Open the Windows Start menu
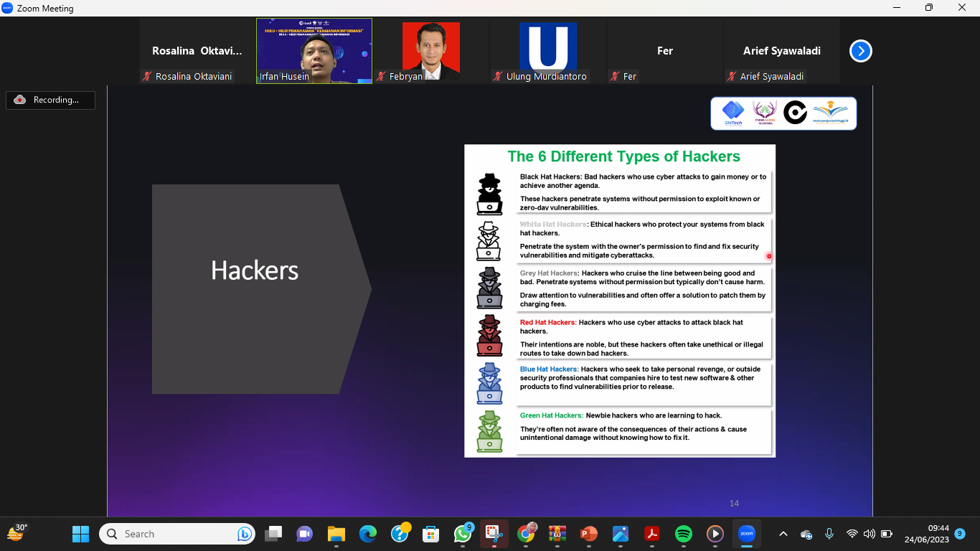 point(80,534)
